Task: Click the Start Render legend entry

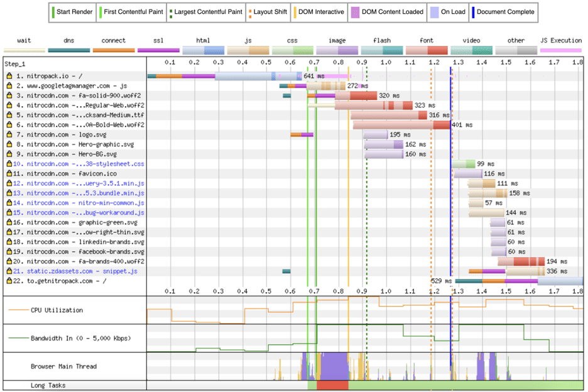Action: 72,12
